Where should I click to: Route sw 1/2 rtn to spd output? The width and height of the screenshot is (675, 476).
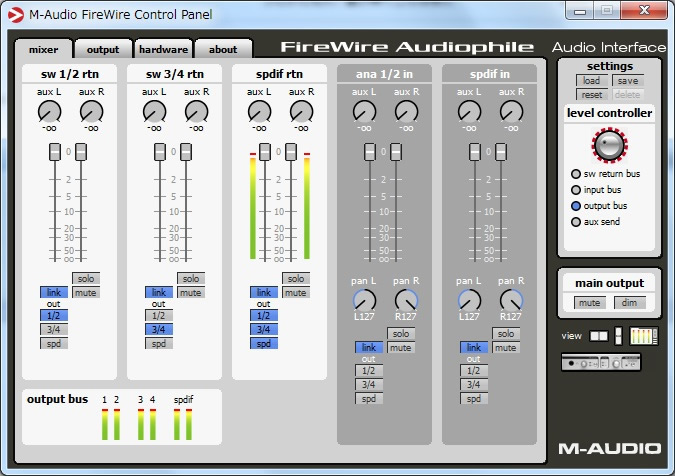click(x=54, y=343)
